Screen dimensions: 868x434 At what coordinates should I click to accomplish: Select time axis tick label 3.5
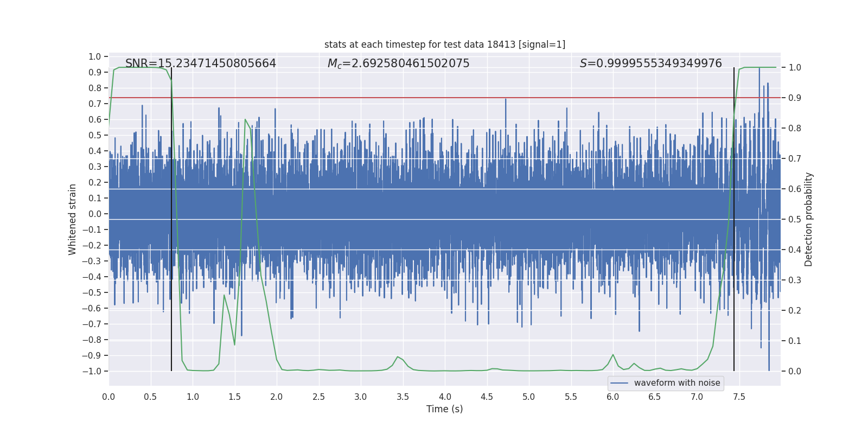point(403,397)
